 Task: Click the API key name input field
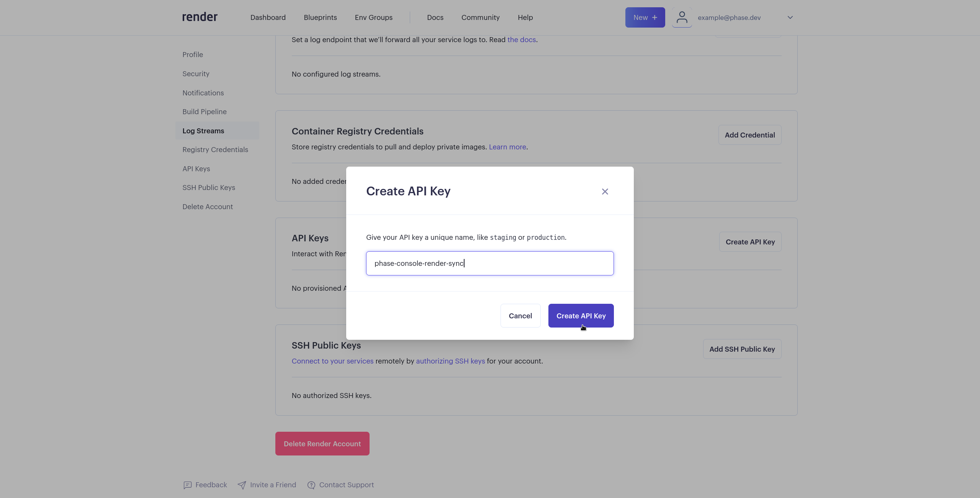pos(489,263)
